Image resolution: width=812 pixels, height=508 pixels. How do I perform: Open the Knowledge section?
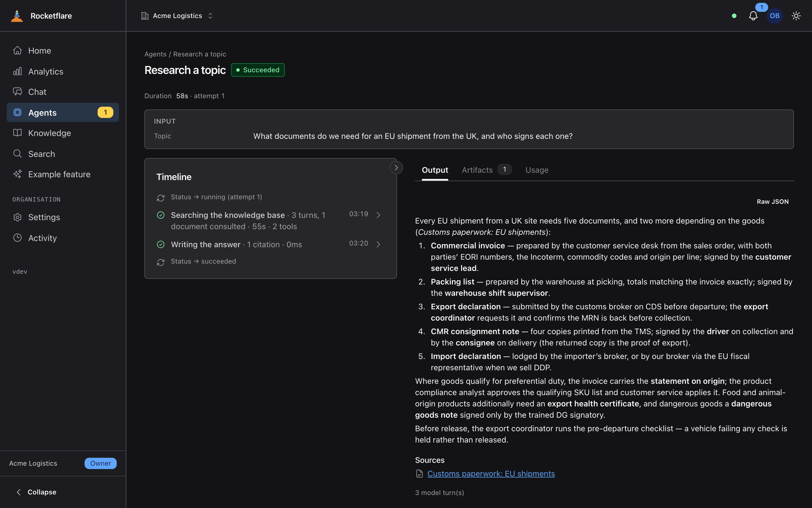tap(63, 133)
